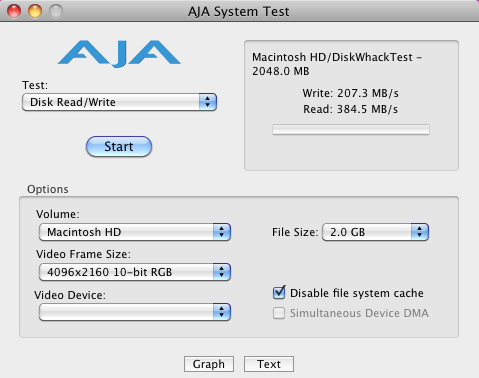Open the Volume dropdown showing Macintosh HD
The width and height of the screenshot is (479, 378).
pos(135,232)
